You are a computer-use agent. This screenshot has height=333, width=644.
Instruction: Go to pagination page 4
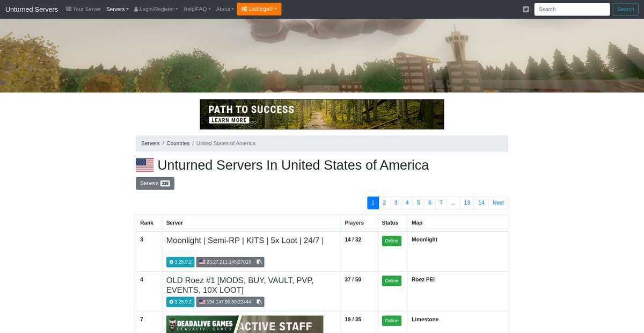click(x=407, y=202)
